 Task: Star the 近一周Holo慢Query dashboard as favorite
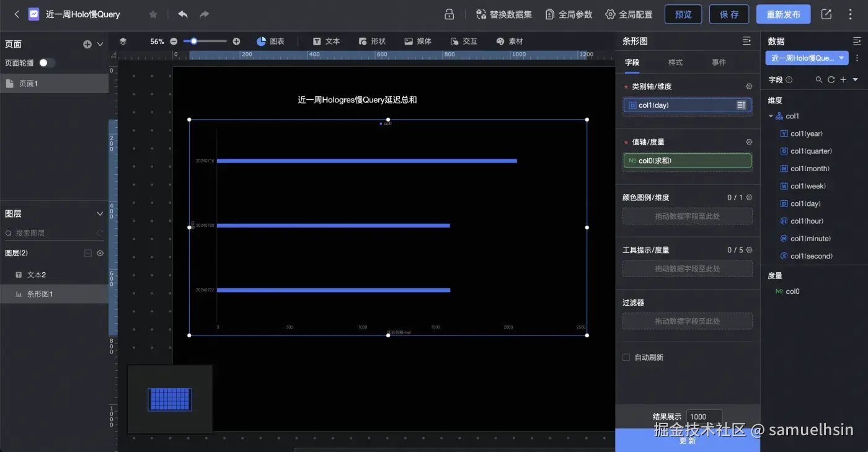tap(153, 14)
